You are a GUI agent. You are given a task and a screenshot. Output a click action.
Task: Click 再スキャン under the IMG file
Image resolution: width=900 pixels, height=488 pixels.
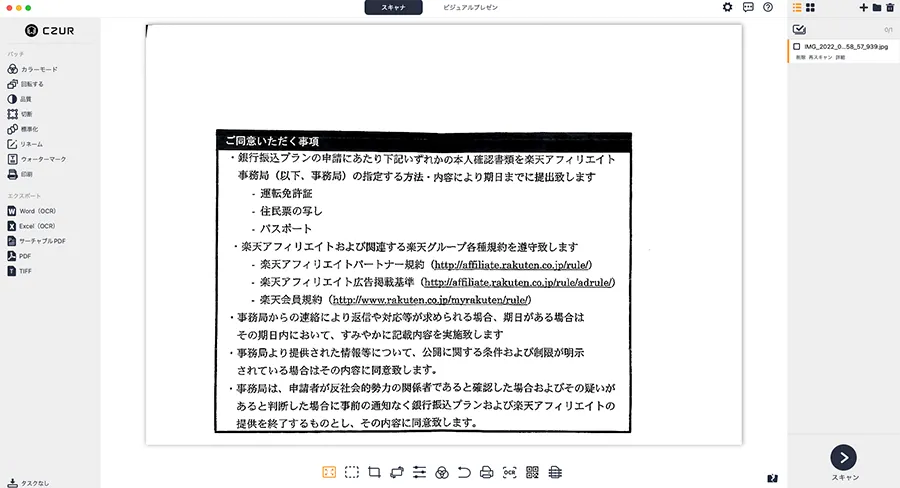[820, 57]
